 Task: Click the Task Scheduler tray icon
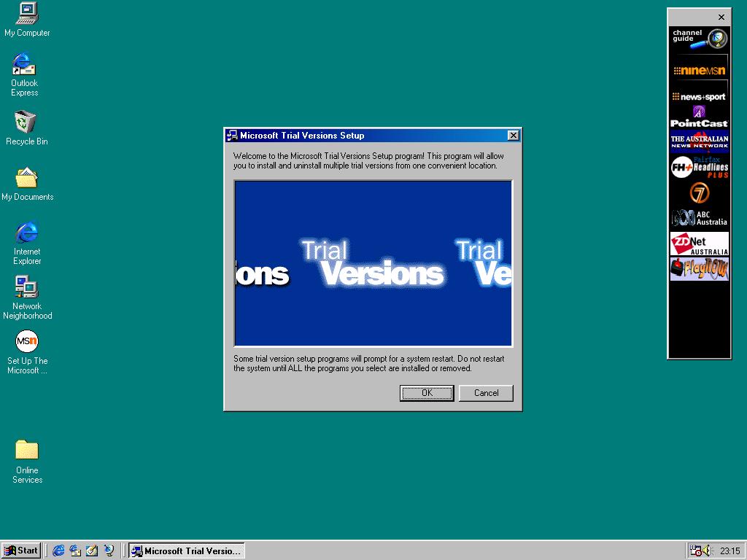click(x=695, y=551)
